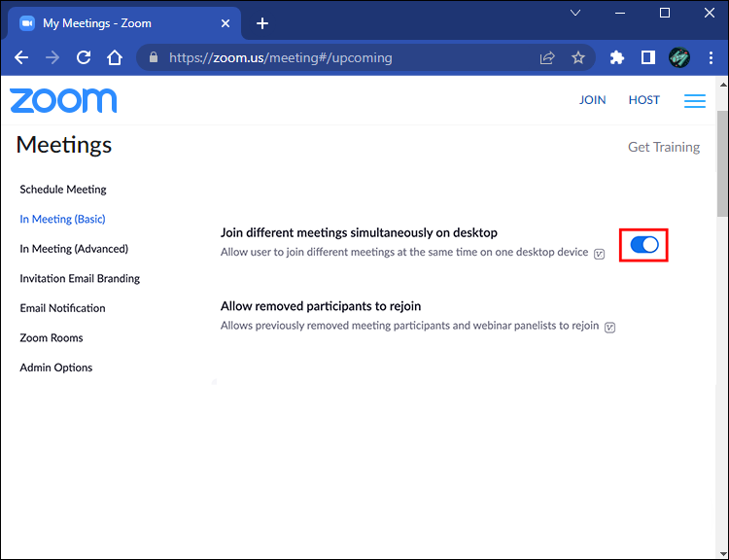Screen dimensions: 729x560
Task: Select In Meeting (Advanced) in the sidebar
Action: 74,249
